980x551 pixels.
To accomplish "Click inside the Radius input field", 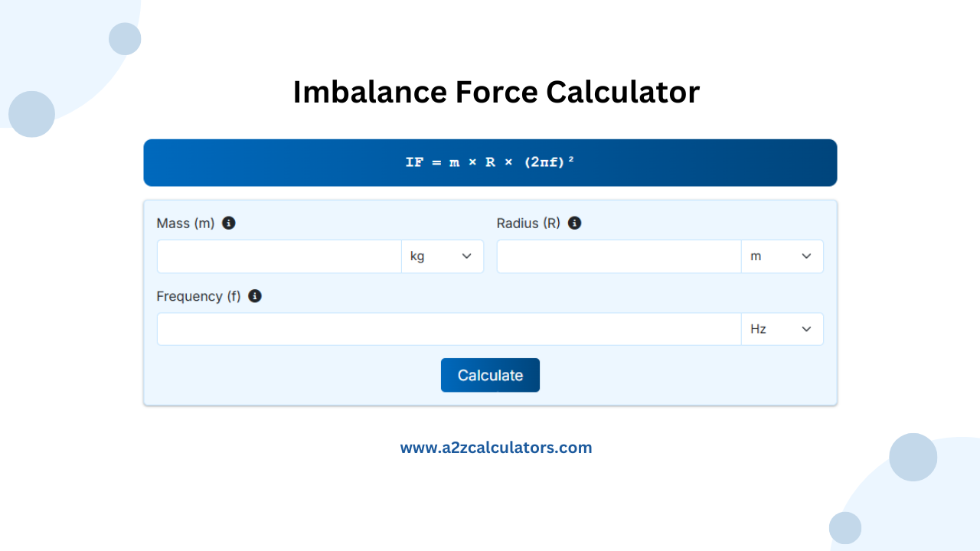I will [x=619, y=256].
